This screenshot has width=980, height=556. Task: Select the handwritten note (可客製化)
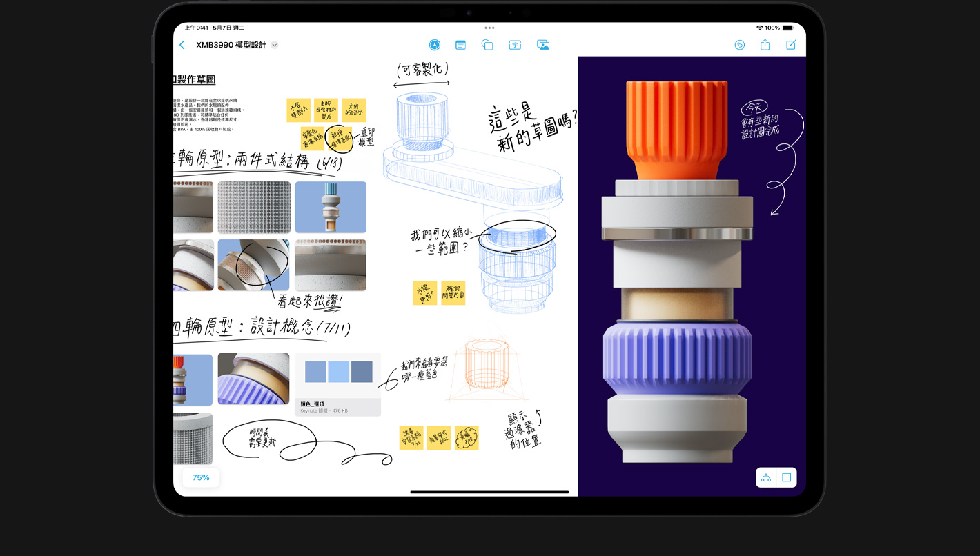(x=422, y=69)
